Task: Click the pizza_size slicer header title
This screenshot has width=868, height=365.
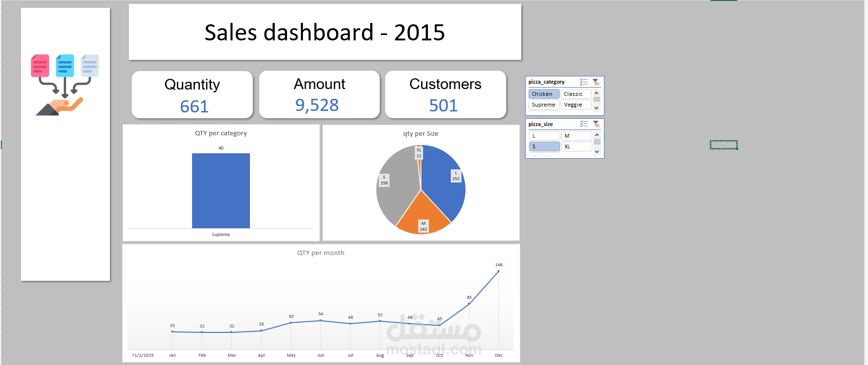Action: click(x=541, y=124)
